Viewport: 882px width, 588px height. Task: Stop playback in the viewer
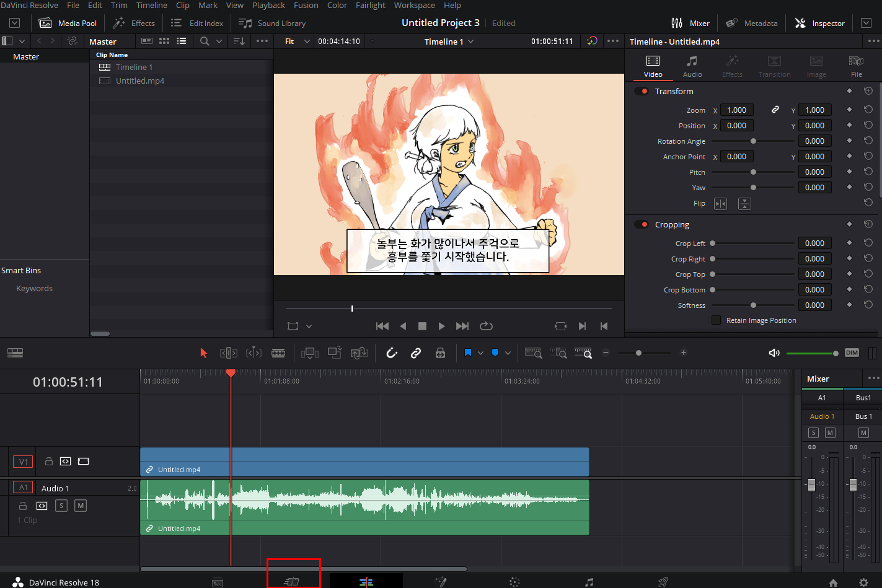[x=422, y=326]
